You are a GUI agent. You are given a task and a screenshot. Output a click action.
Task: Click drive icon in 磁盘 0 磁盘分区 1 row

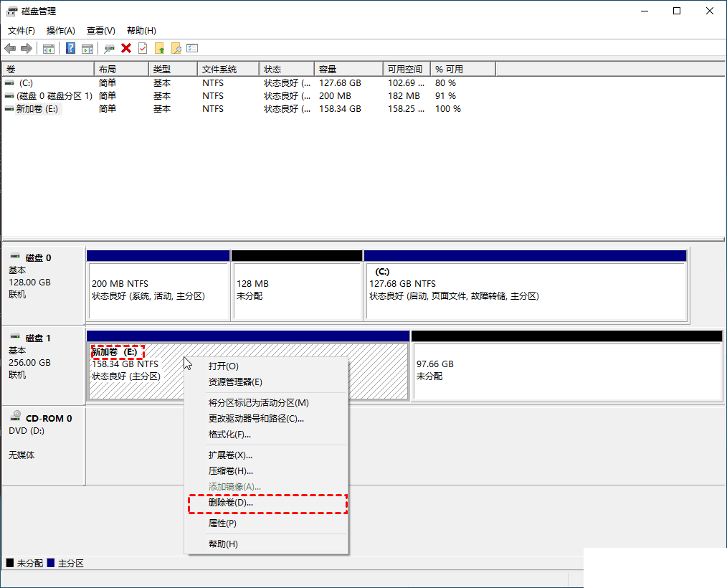9,96
